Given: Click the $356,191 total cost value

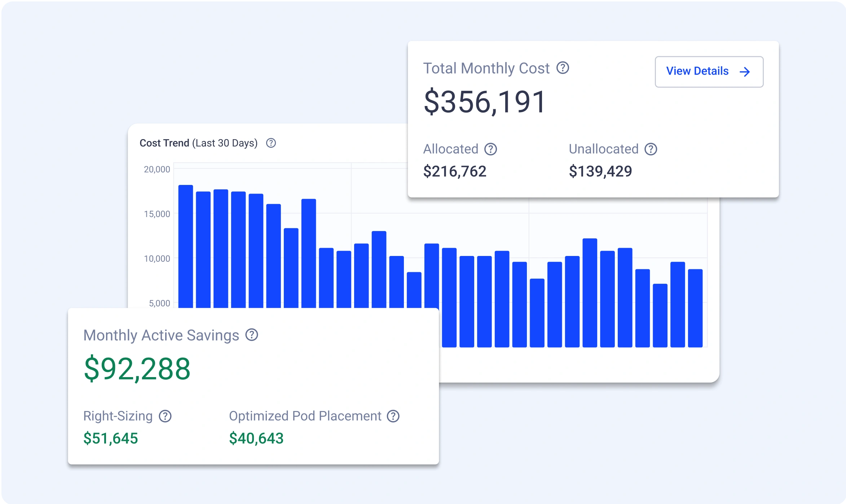Looking at the screenshot, I should pyautogui.click(x=485, y=102).
